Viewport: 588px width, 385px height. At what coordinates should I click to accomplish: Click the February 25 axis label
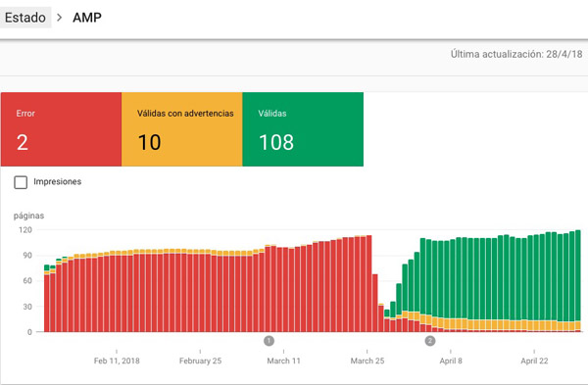pyautogui.click(x=200, y=361)
